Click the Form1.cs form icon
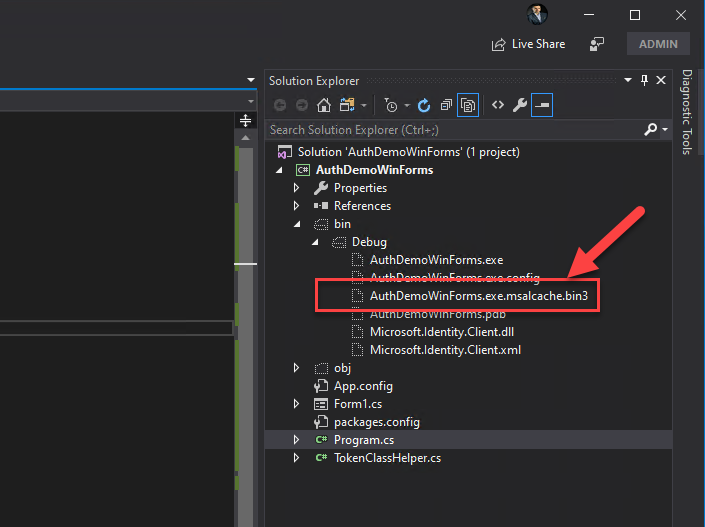 pos(321,404)
